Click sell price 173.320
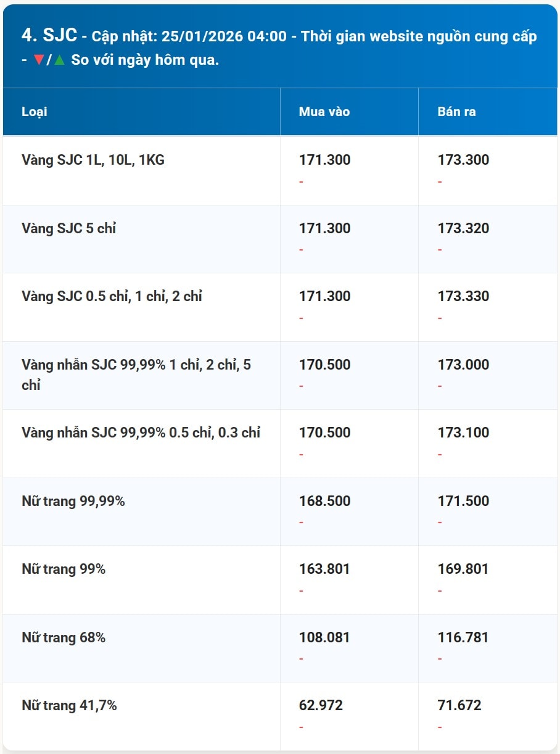This screenshot has height=754, width=560. [463, 228]
